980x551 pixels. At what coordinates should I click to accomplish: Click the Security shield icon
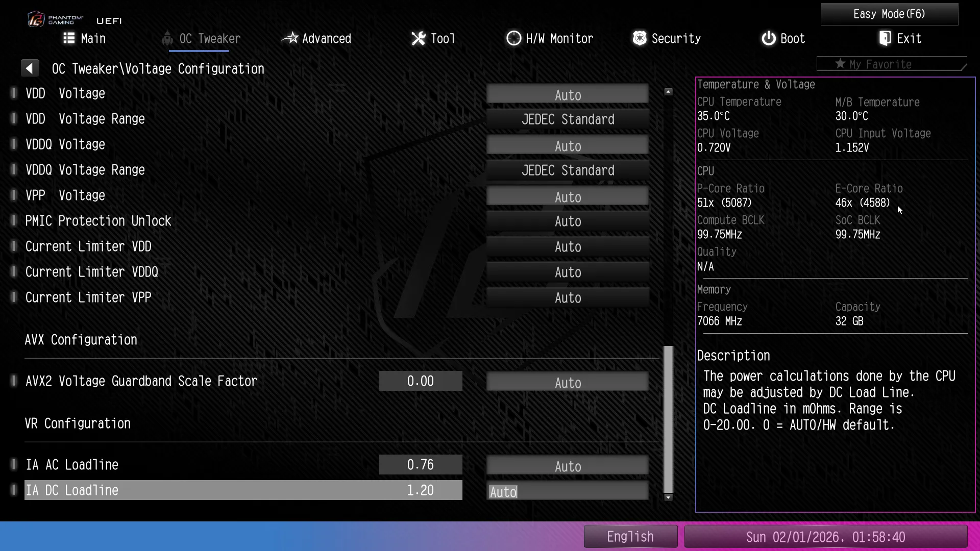click(x=640, y=38)
